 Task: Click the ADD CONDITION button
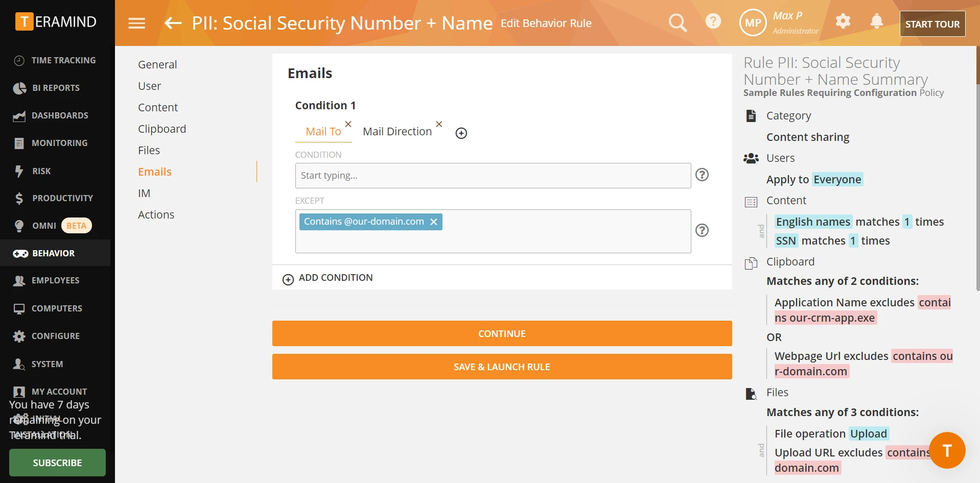coord(328,278)
